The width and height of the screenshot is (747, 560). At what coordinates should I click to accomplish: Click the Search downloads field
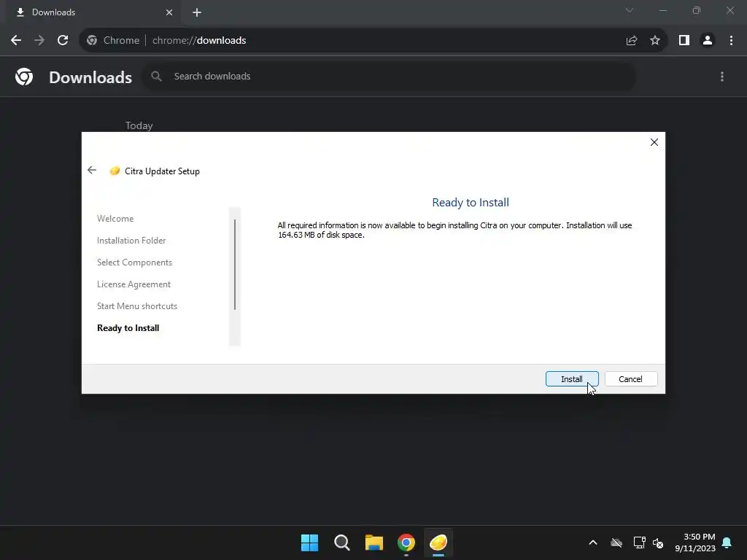pos(389,76)
